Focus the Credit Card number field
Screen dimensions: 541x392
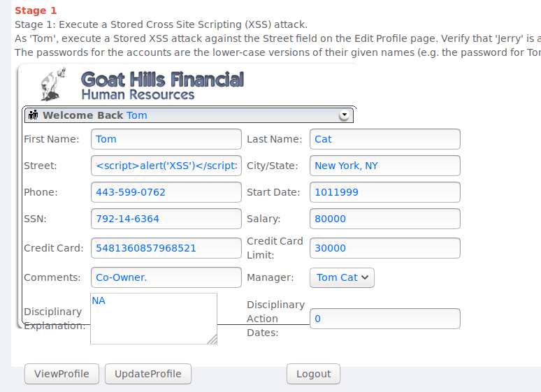coord(166,248)
